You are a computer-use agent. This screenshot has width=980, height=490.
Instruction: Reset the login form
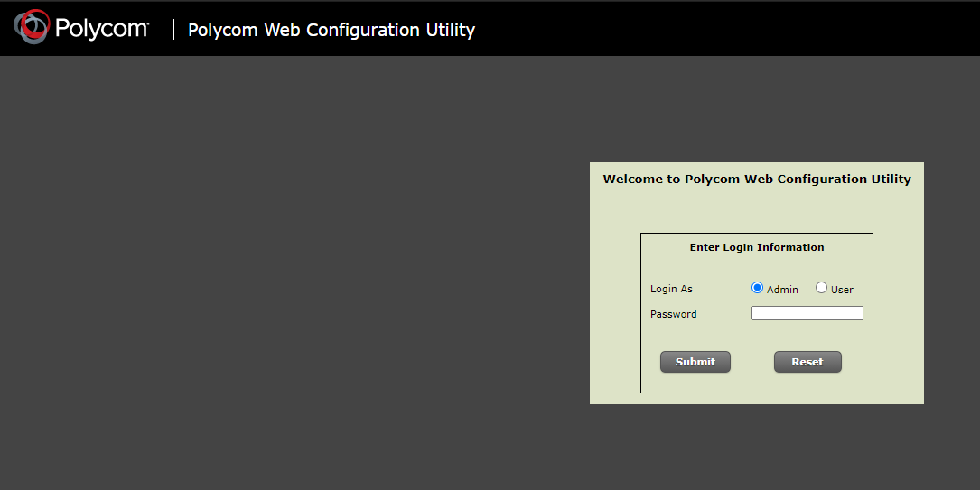807,362
